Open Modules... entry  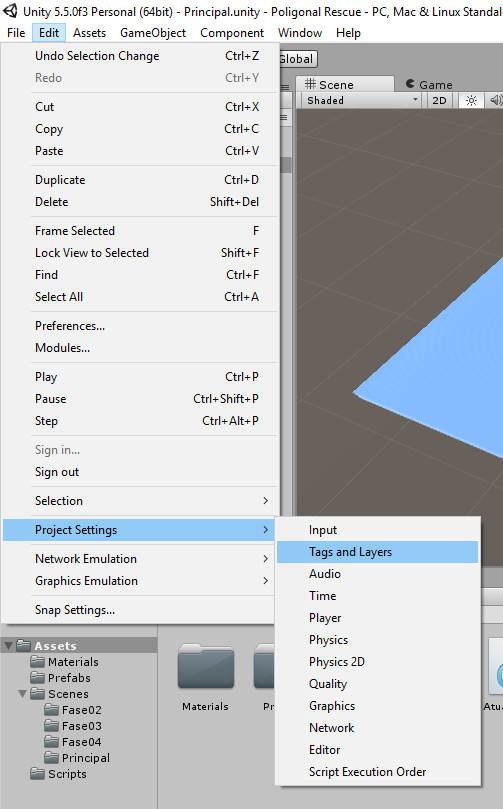(140, 348)
